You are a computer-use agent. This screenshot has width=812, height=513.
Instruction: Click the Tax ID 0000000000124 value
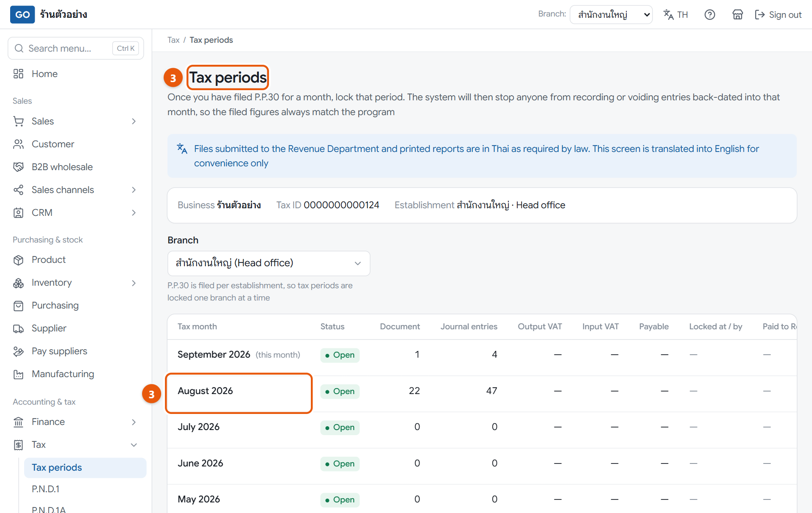(x=341, y=205)
